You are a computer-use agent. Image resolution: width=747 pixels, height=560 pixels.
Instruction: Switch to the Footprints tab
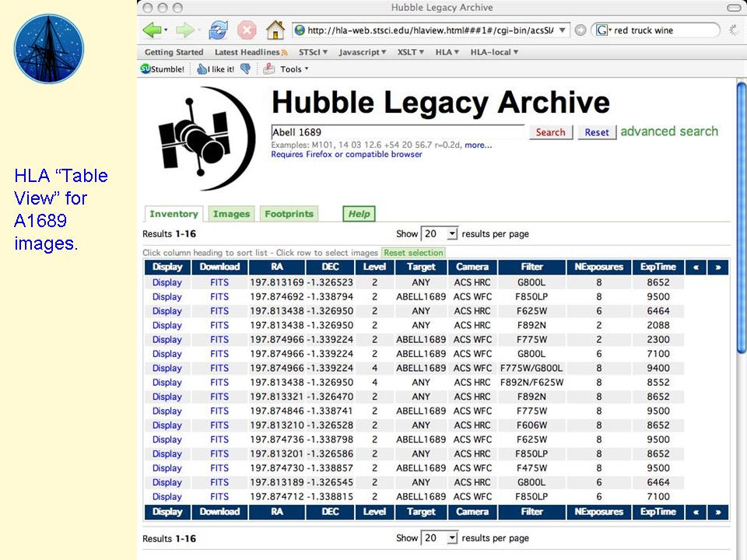click(289, 214)
